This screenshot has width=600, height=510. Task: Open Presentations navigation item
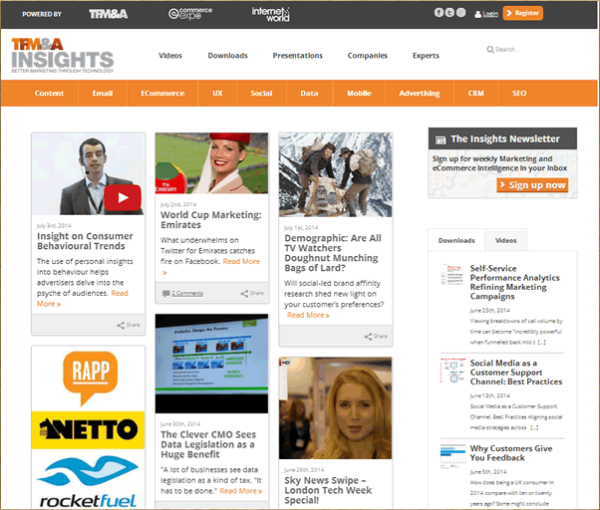298,56
